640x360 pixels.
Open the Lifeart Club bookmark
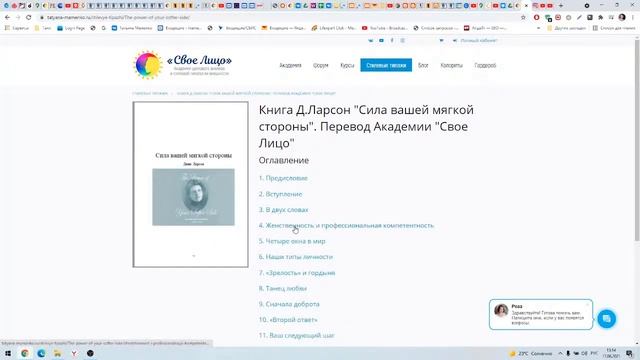tap(333, 28)
